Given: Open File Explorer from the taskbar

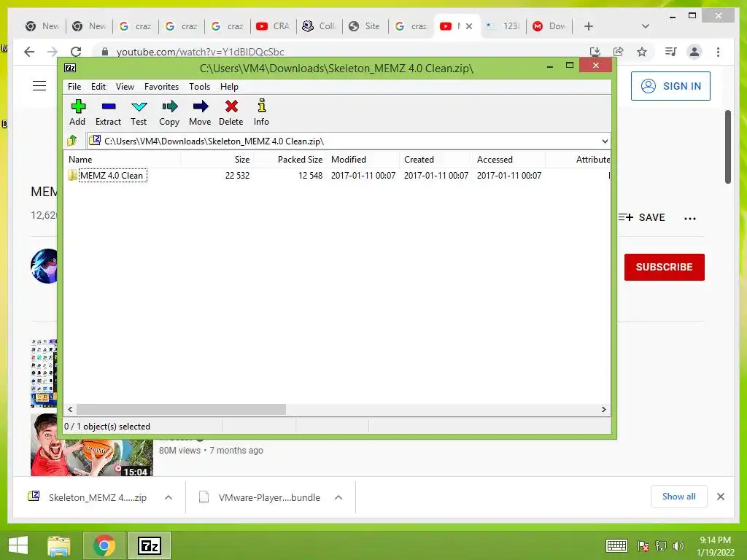Looking at the screenshot, I should [x=58, y=545].
